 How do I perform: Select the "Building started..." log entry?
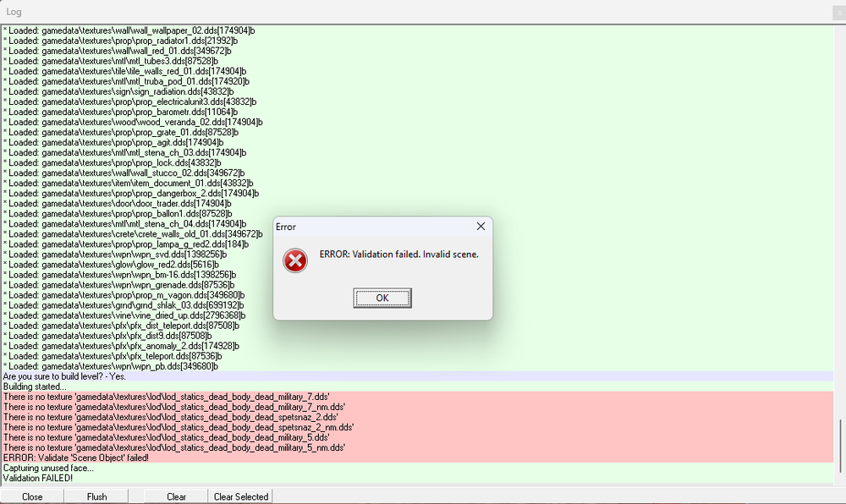coord(417,386)
